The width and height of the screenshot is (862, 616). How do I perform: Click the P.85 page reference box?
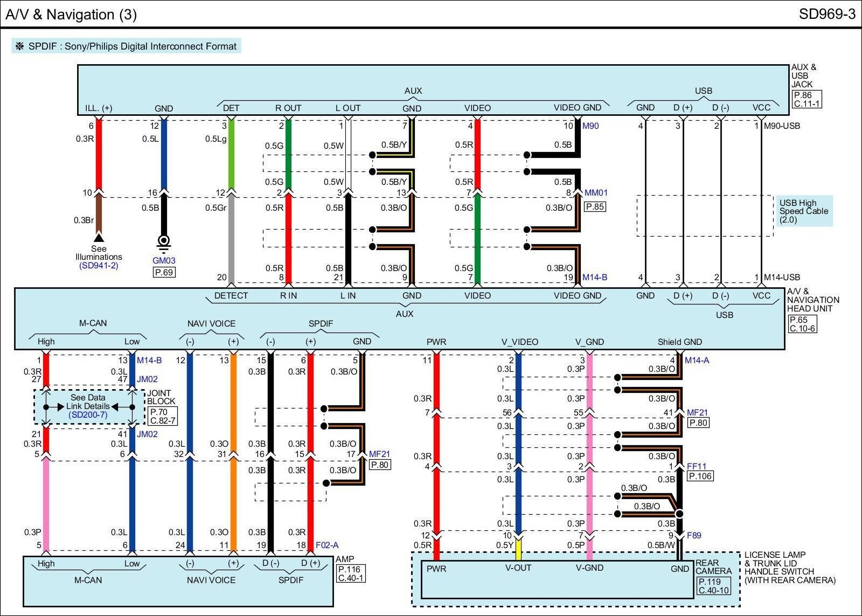point(595,207)
